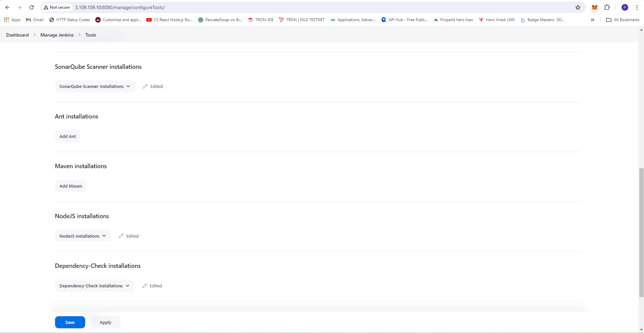Click the browser forward arrow
644x334 pixels.
(x=19, y=7)
